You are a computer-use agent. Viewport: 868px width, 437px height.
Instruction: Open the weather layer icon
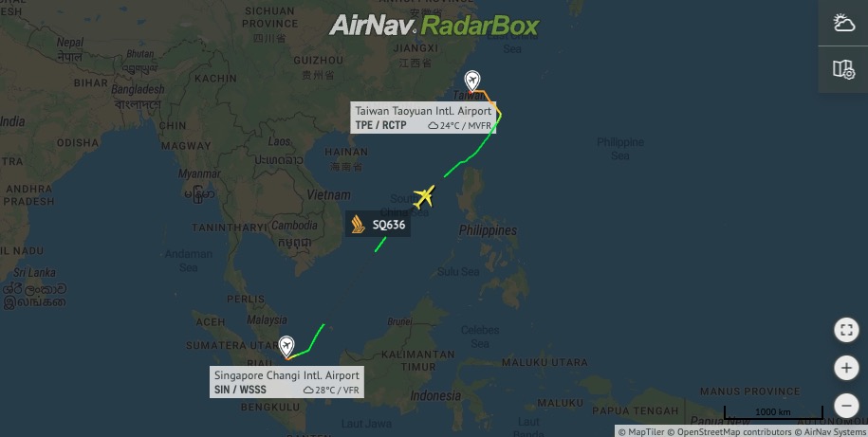(843, 23)
